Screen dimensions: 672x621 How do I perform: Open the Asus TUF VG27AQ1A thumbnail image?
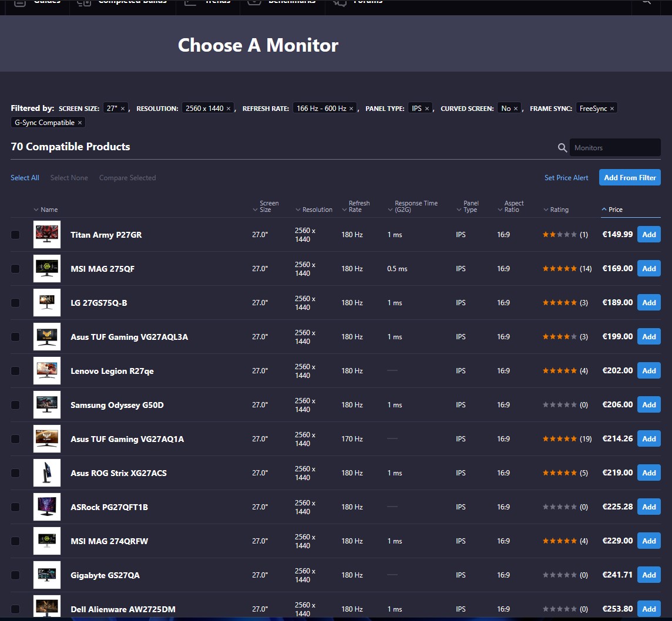(47, 439)
